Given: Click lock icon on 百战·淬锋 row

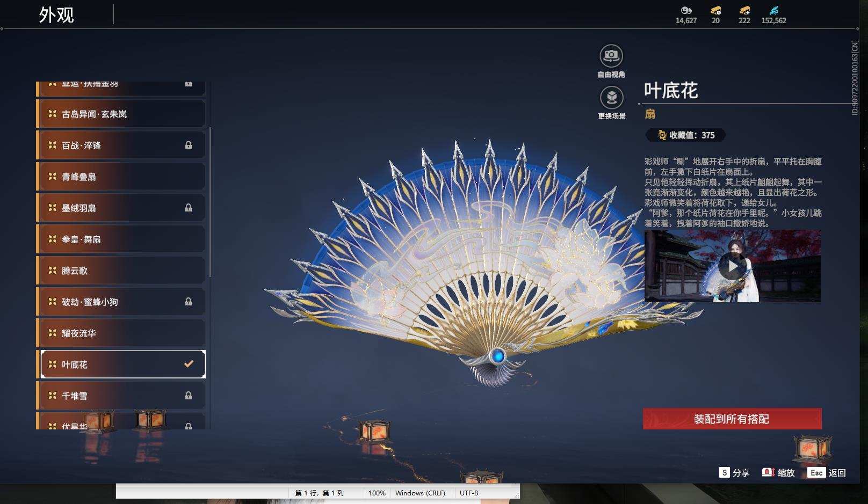Looking at the screenshot, I should click(189, 145).
